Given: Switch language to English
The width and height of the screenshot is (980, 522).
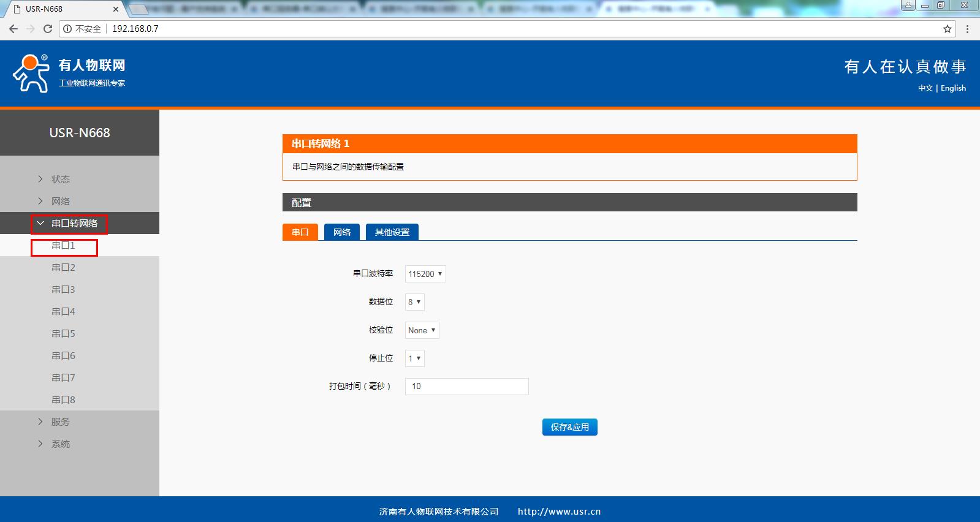Looking at the screenshot, I should tap(953, 88).
